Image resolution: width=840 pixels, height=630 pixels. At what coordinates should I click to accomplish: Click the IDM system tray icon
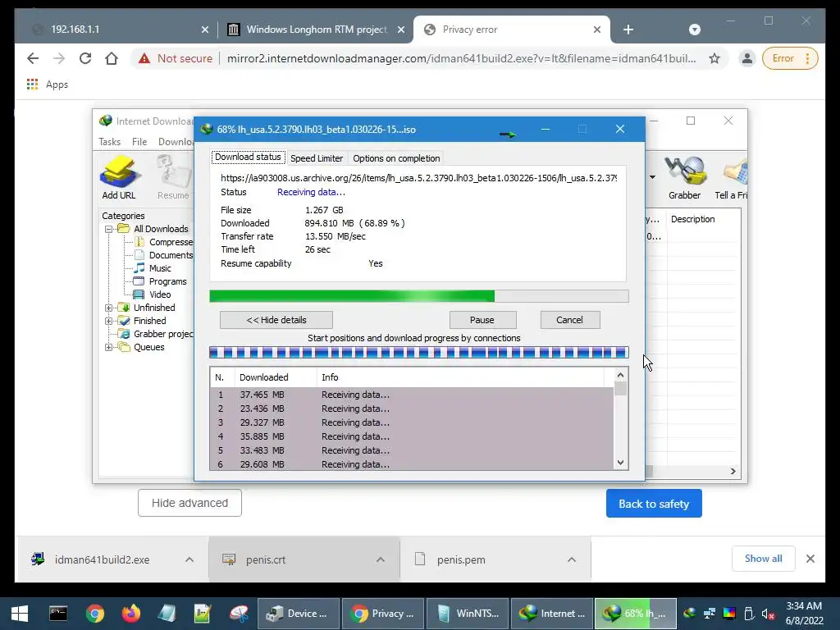[x=689, y=614]
